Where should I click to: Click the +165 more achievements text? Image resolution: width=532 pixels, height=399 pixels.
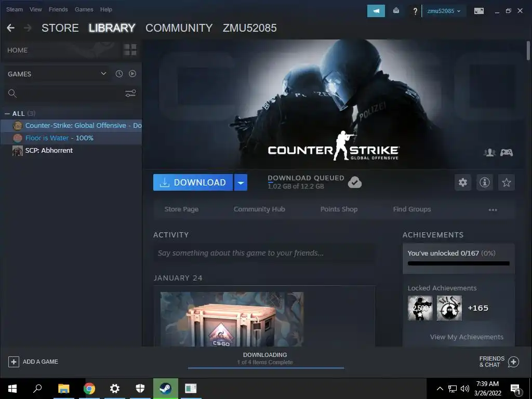click(x=478, y=308)
